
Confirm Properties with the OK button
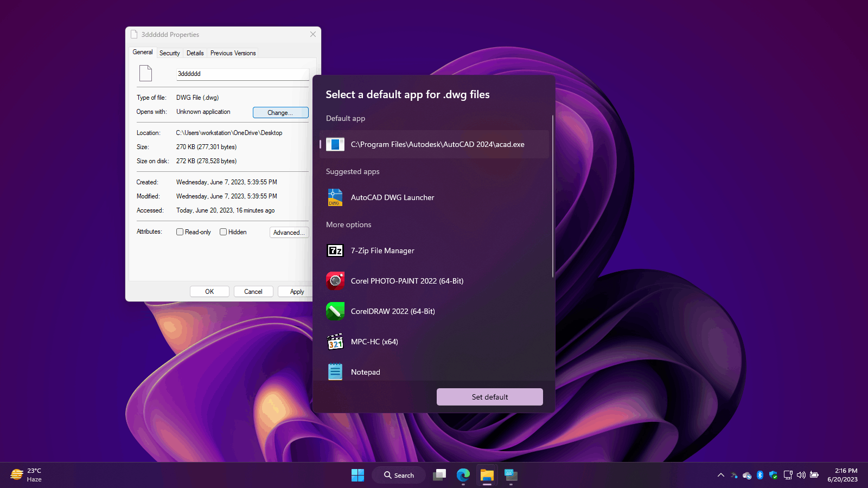(x=209, y=292)
